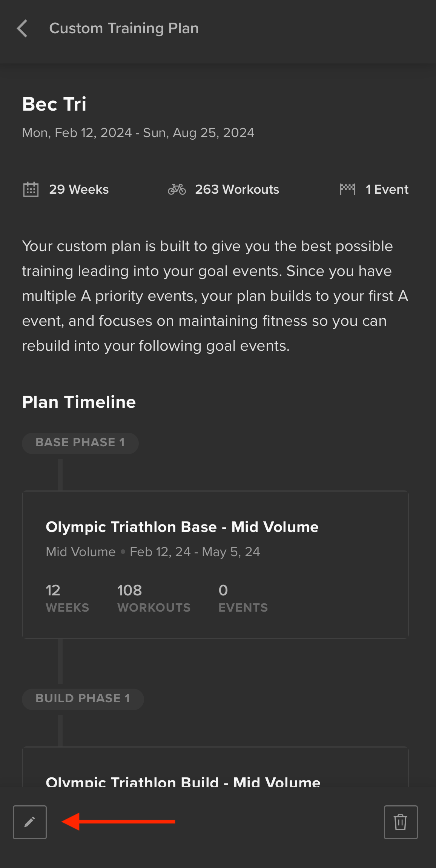Select the BUILD PHASE 1 label
This screenshot has height=868, width=436.
click(83, 699)
